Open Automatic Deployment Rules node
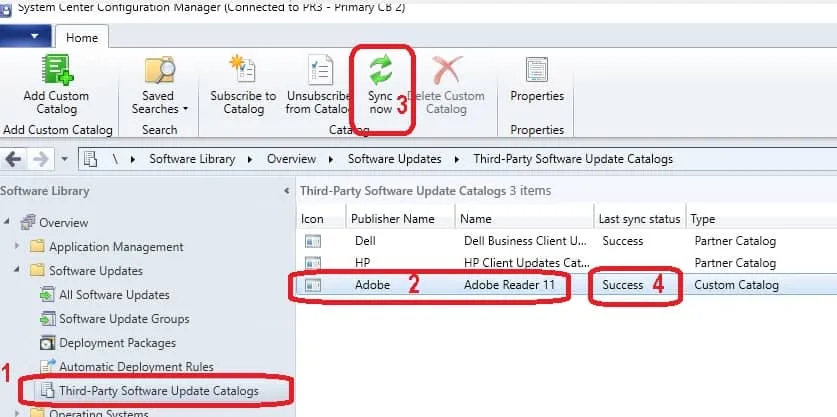The width and height of the screenshot is (837, 417). (x=136, y=367)
